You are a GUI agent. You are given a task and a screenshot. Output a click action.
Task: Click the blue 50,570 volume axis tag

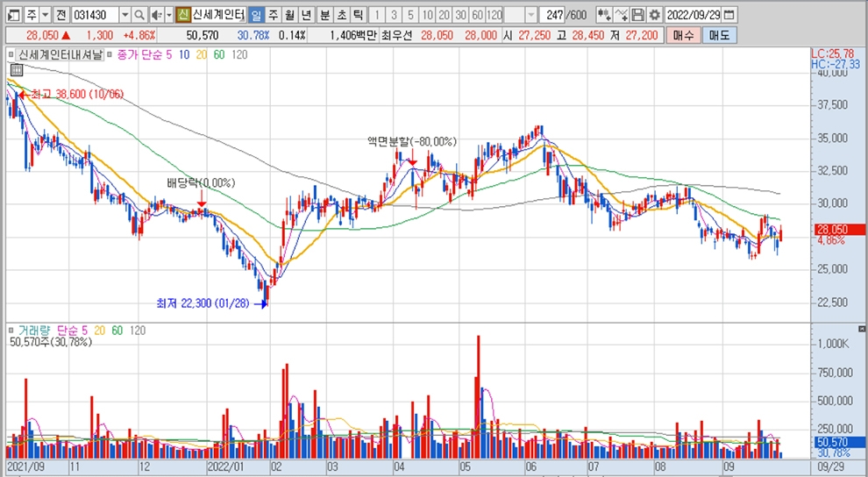point(839,442)
